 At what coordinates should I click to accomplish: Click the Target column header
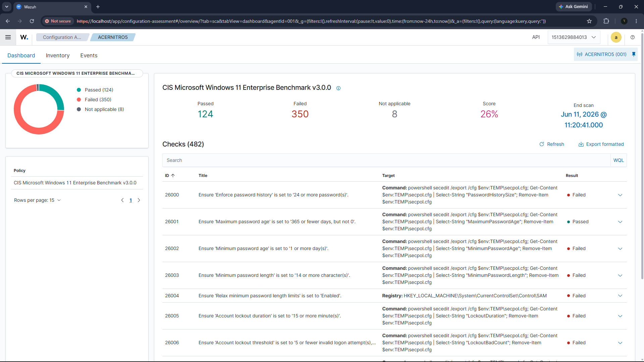tap(388, 176)
